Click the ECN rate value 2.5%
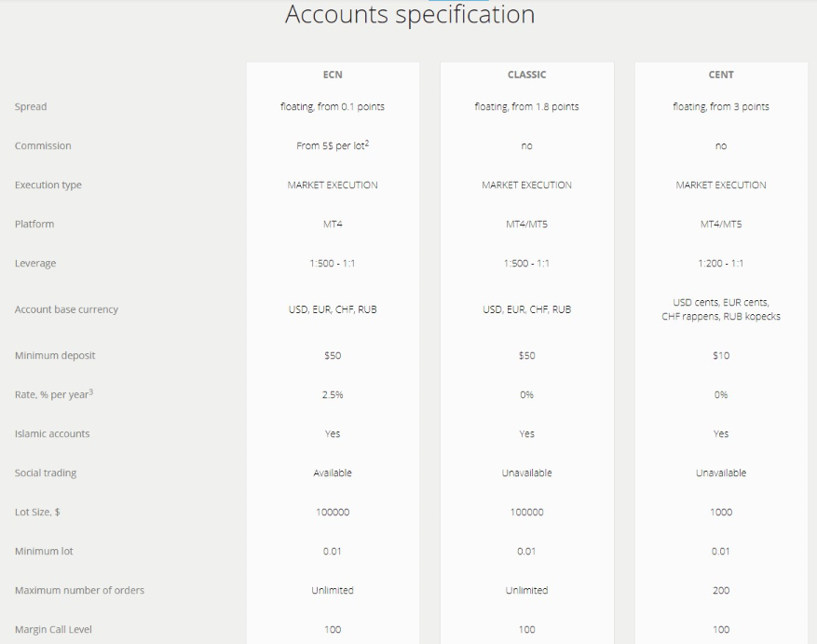 click(x=333, y=395)
